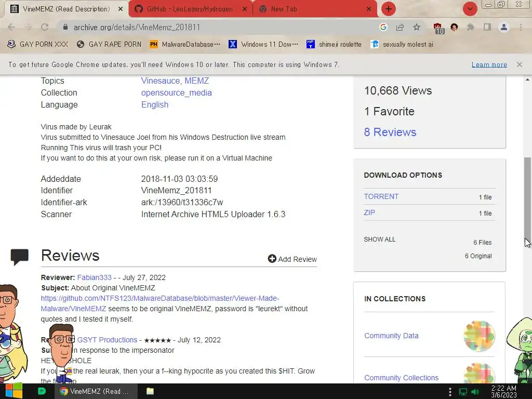Go back to the previous page

pyautogui.click(x=11, y=27)
